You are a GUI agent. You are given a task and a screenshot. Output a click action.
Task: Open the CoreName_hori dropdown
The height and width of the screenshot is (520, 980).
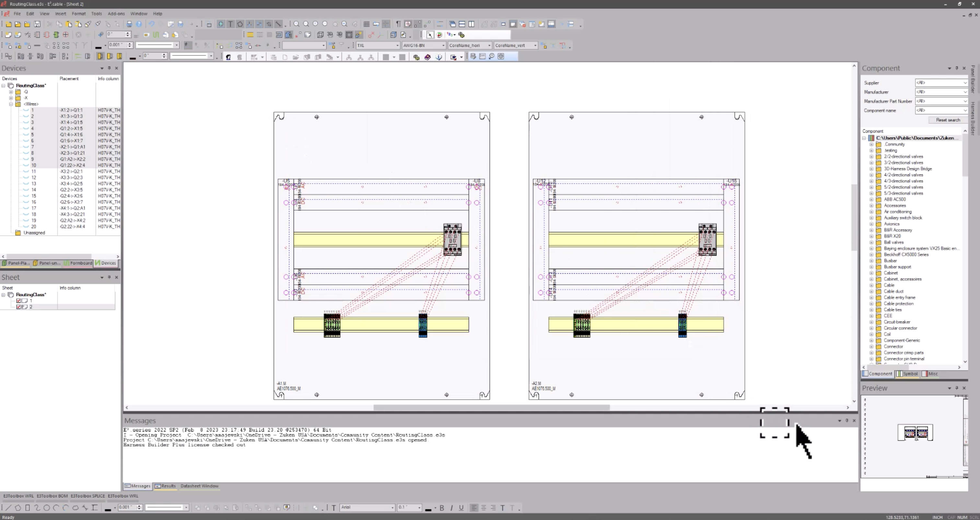coord(487,45)
